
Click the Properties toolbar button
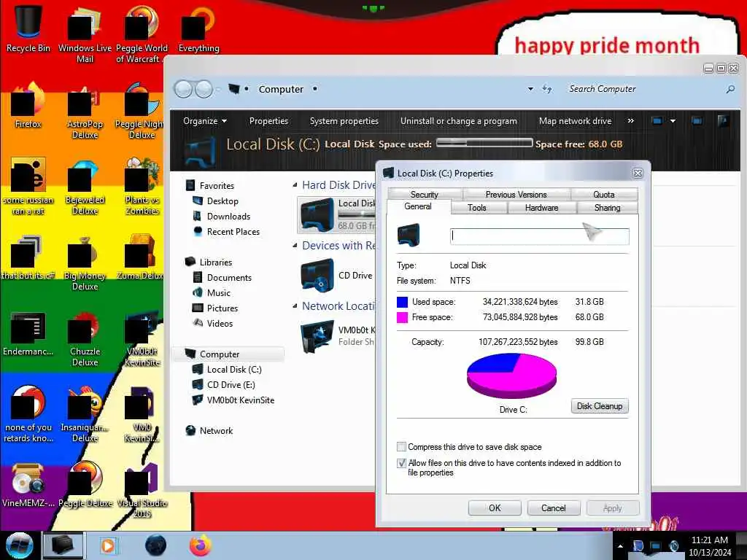pyautogui.click(x=268, y=121)
